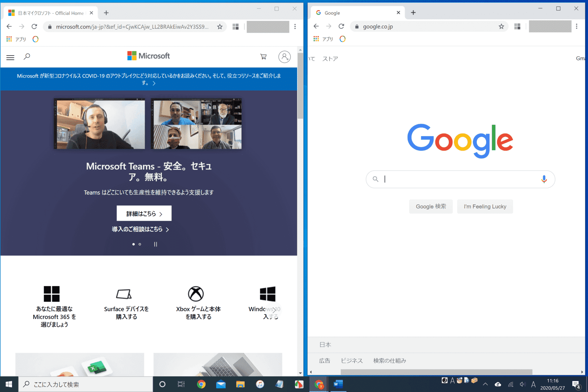Image resolution: width=588 pixels, height=392 pixels.
Task: Open the Microsoft shopping cart icon
Action: pos(263,57)
